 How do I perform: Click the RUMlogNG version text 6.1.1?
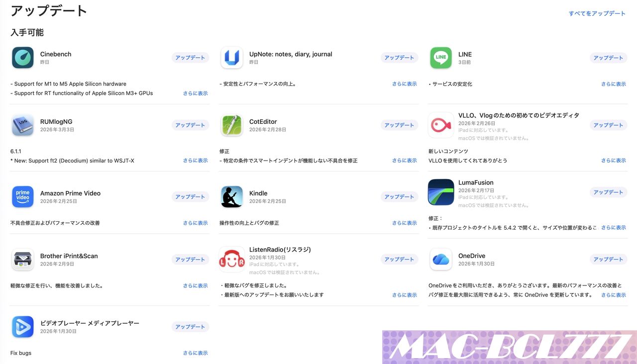[16, 151]
